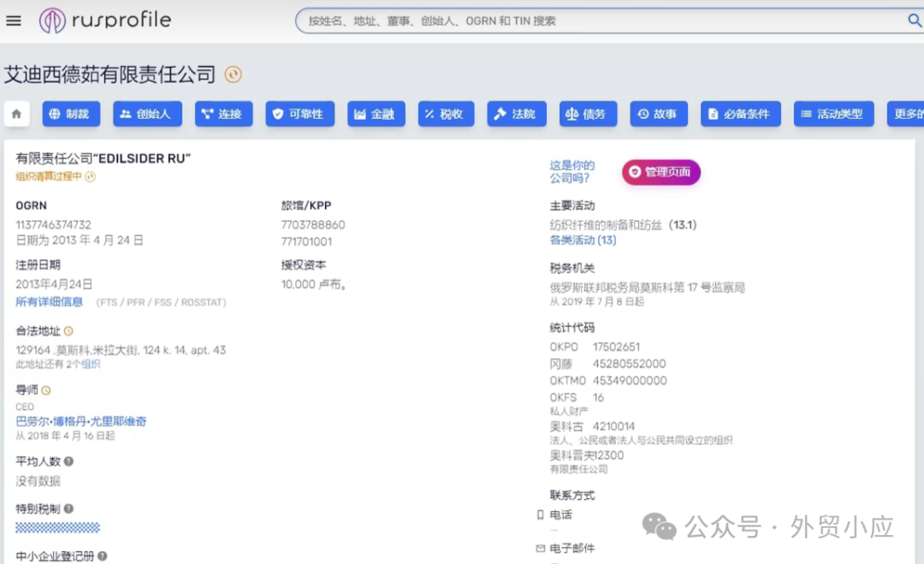Image resolution: width=924 pixels, height=564 pixels.
Task: Open the 债务 tab
Action: (588, 114)
